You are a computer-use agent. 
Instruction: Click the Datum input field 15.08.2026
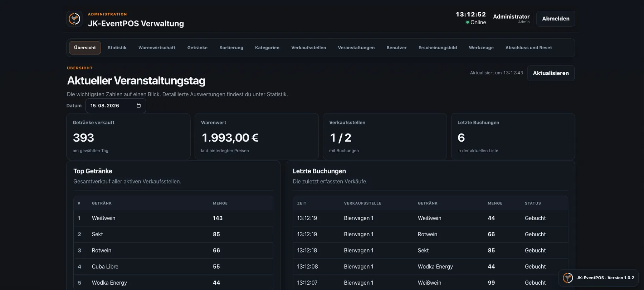116,105
